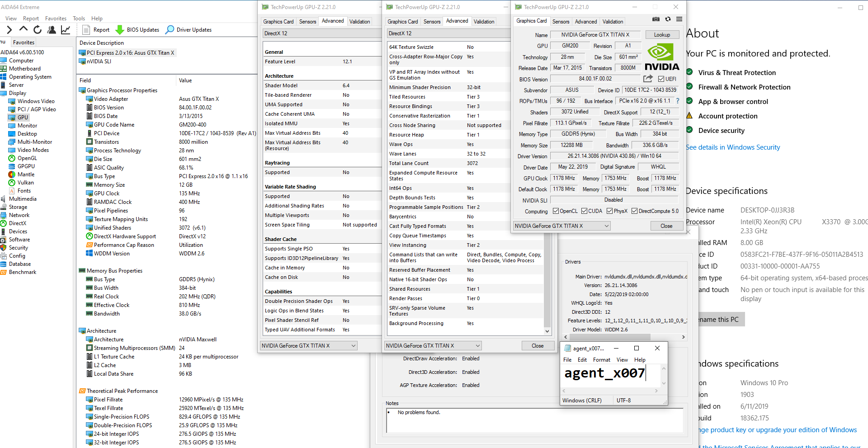Open See details in Windows Security link
Viewport: 868px width, 448px height.
[733, 147]
